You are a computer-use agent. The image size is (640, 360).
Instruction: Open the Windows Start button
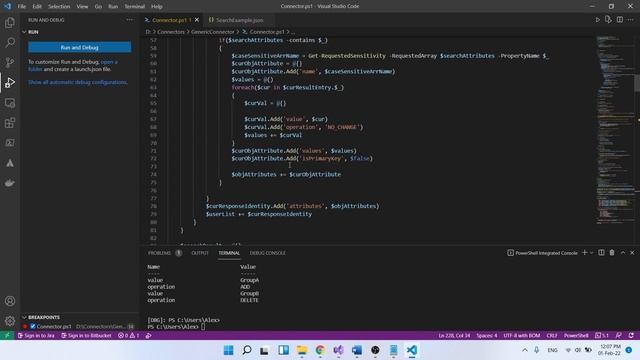(229, 350)
